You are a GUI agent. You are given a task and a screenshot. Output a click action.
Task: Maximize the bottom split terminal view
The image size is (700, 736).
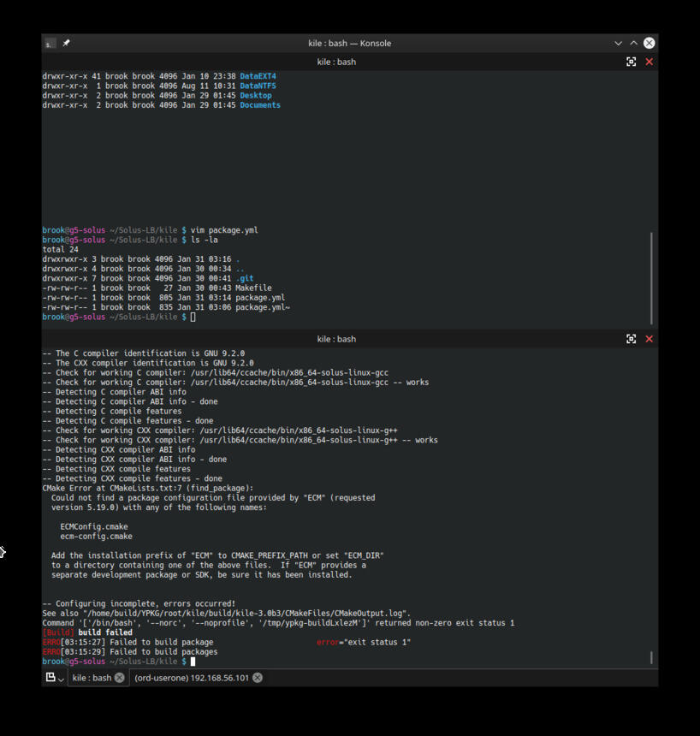click(x=631, y=339)
